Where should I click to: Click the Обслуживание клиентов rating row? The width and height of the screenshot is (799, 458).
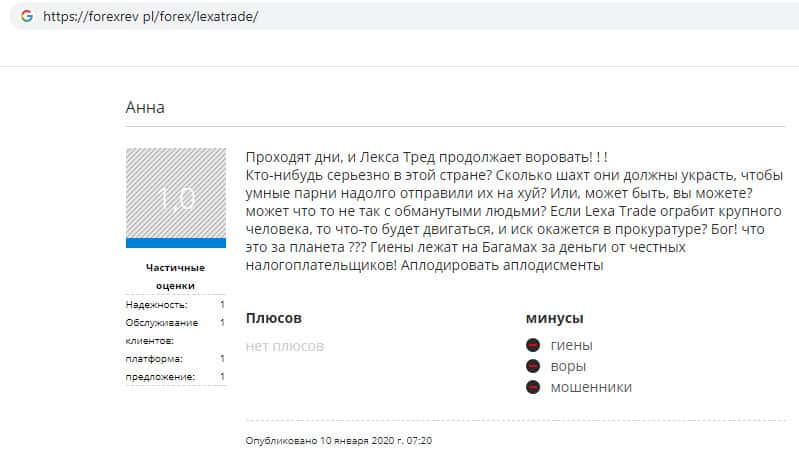coord(175,331)
